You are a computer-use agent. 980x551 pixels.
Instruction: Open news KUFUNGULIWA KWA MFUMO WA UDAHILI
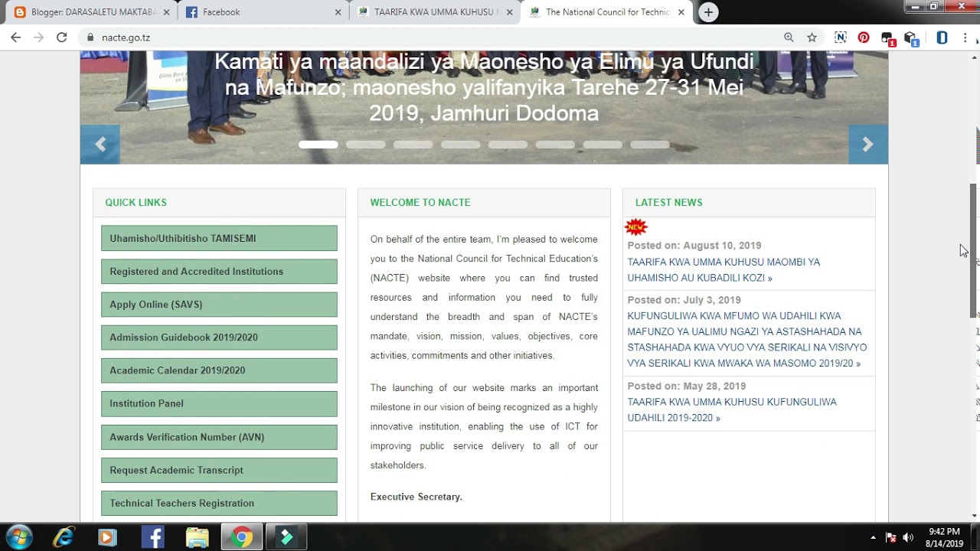coord(747,340)
